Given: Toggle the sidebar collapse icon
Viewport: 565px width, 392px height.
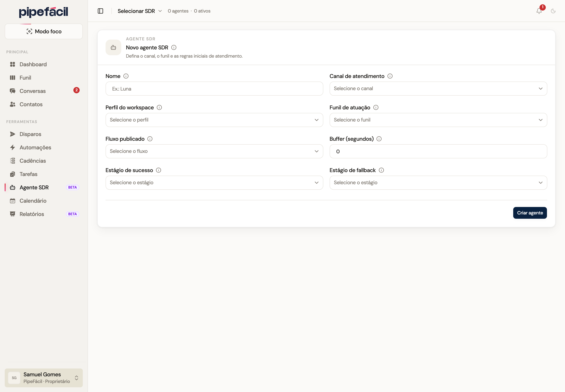Looking at the screenshot, I should coord(100,11).
